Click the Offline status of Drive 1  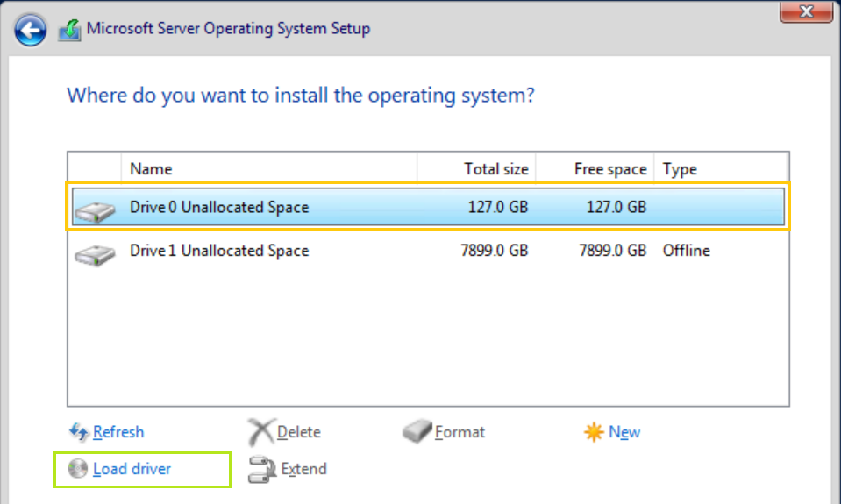click(686, 251)
